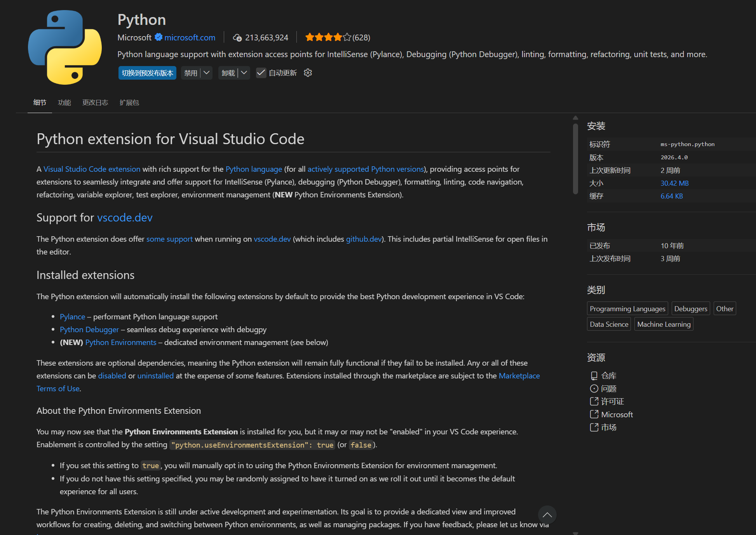This screenshot has height=535, width=756.
Task: Click 切换到预发布版本 button
Action: click(x=147, y=73)
